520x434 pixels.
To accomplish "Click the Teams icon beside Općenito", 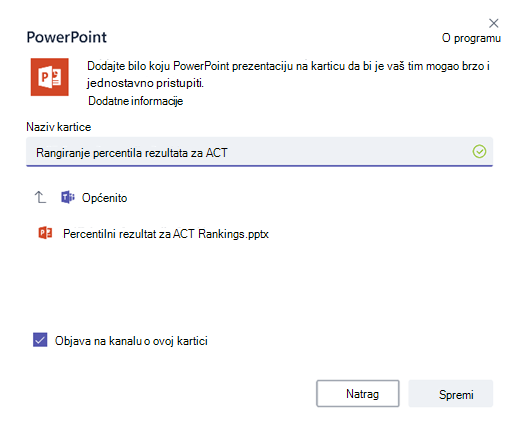I will (x=68, y=197).
